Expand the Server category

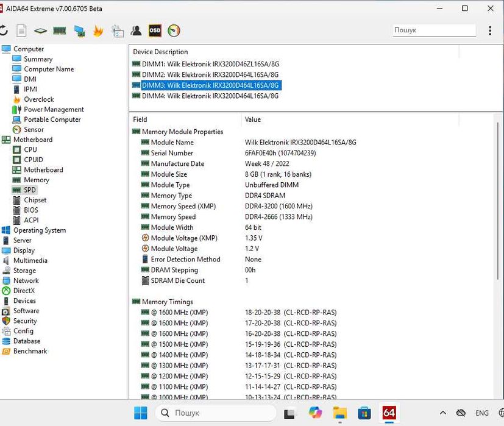tap(22, 240)
